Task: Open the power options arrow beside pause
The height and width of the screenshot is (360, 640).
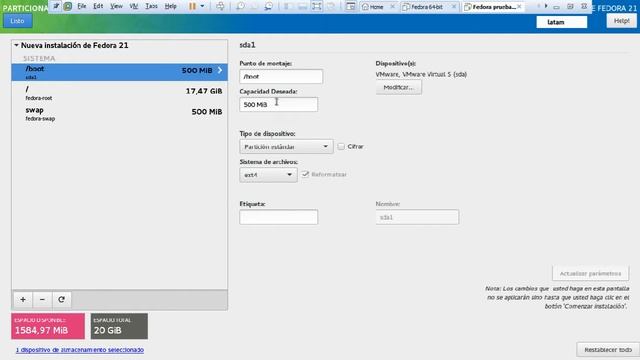Action: coord(202,6)
